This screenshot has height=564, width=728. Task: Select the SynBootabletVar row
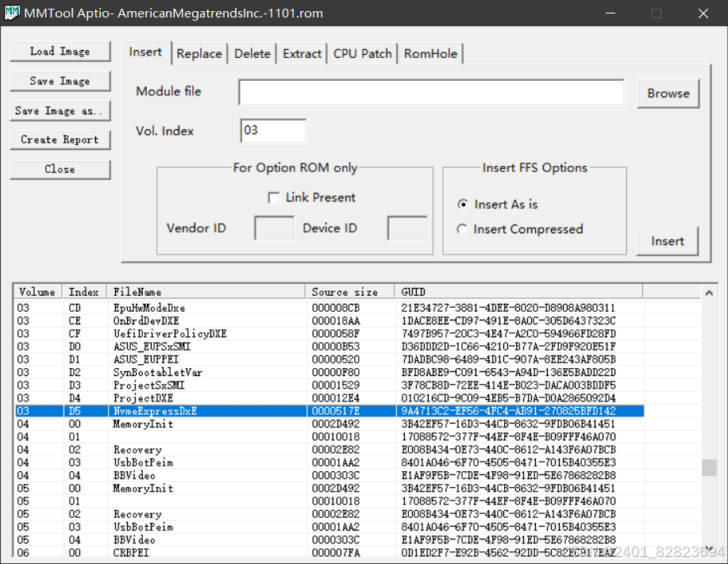pos(329,373)
